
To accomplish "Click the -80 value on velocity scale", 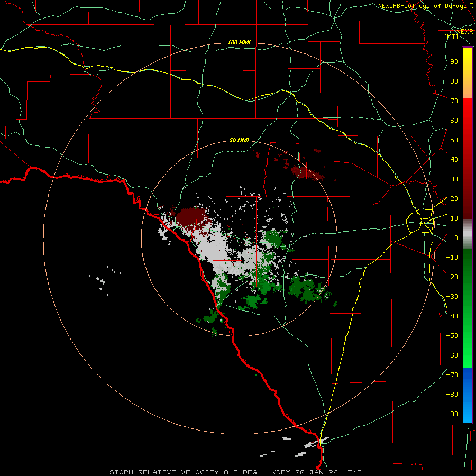I will 452,395.
